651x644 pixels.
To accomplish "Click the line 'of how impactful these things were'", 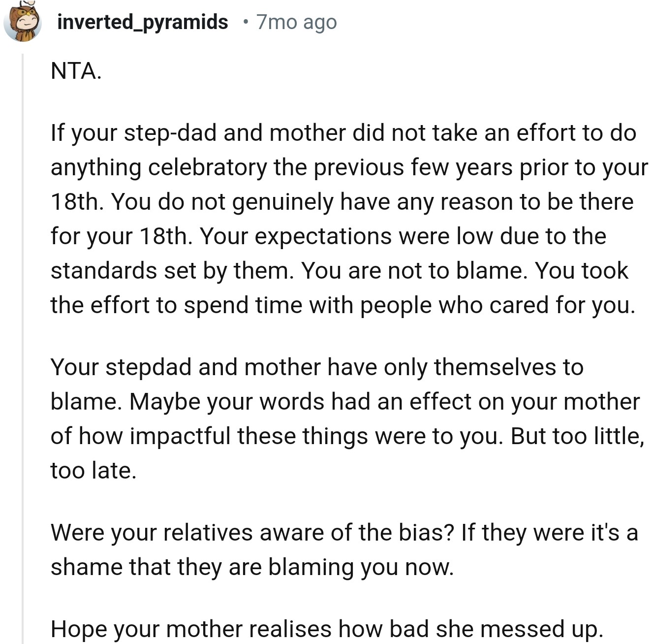I will point(347,436).
